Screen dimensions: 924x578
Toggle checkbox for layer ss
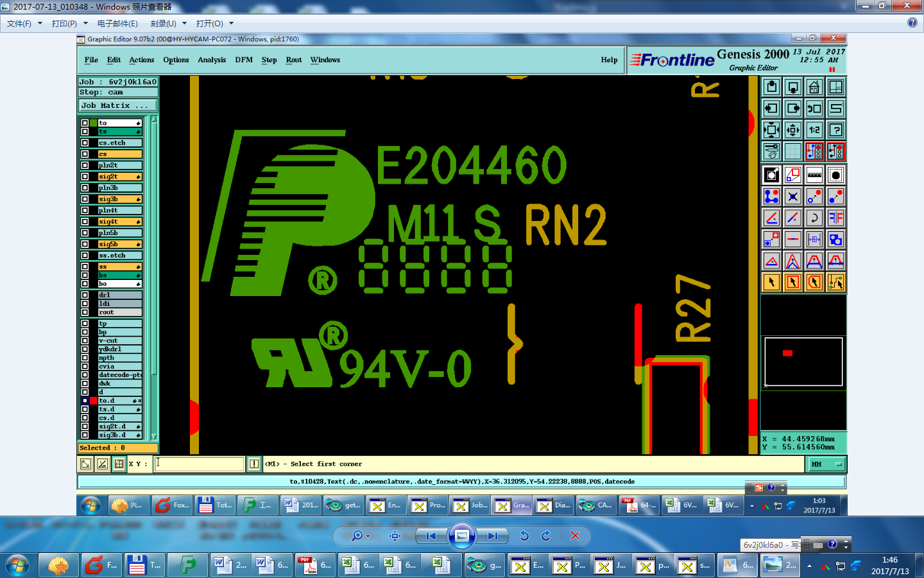[x=85, y=267]
